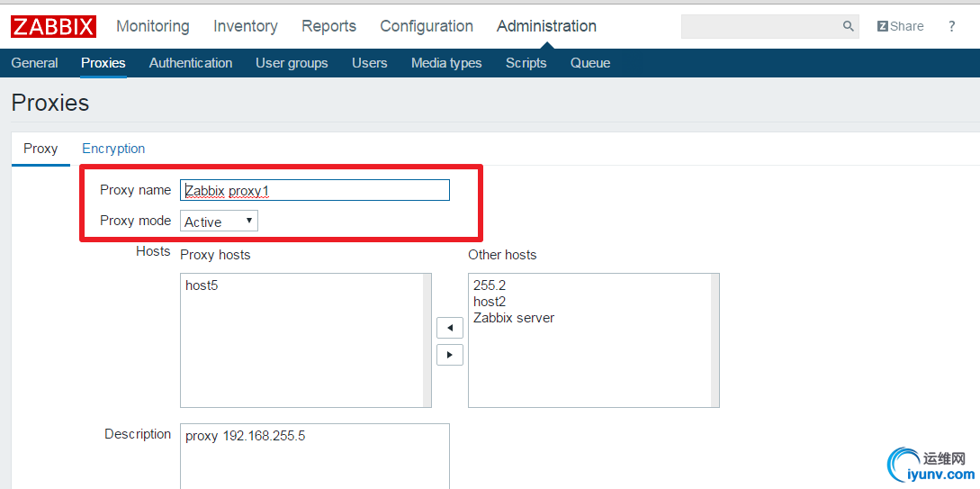
Task: Select host5 in Proxy hosts
Action: pyautogui.click(x=202, y=285)
